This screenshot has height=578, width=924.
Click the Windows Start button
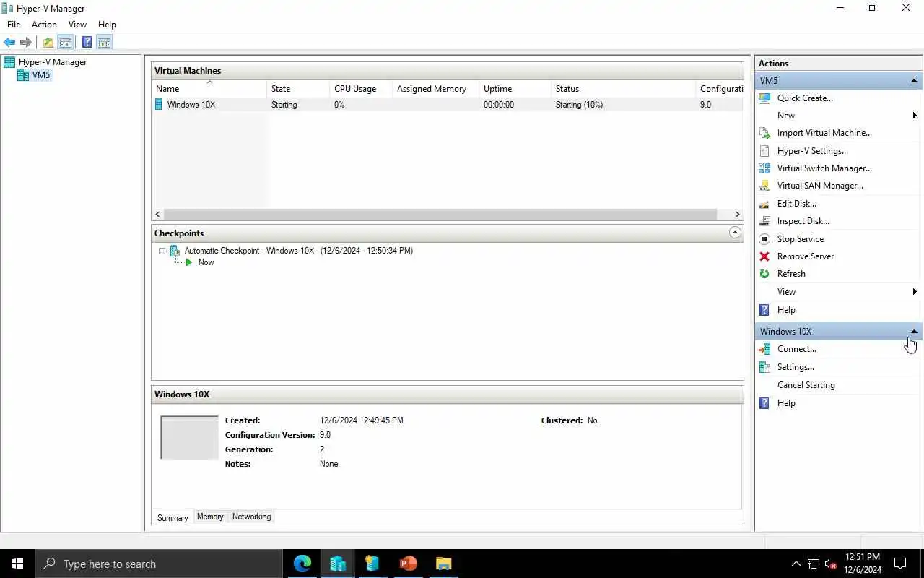tap(17, 564)
